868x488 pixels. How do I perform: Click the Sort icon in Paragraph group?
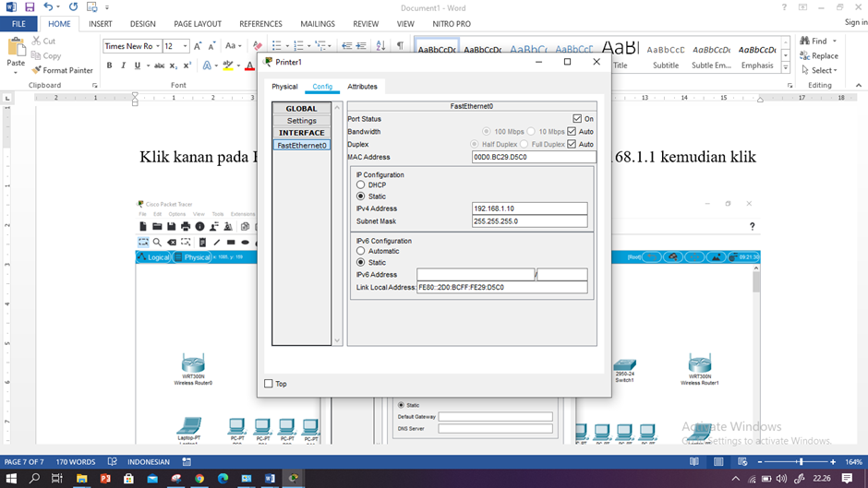pyautogui.click(x=380, y=46)
